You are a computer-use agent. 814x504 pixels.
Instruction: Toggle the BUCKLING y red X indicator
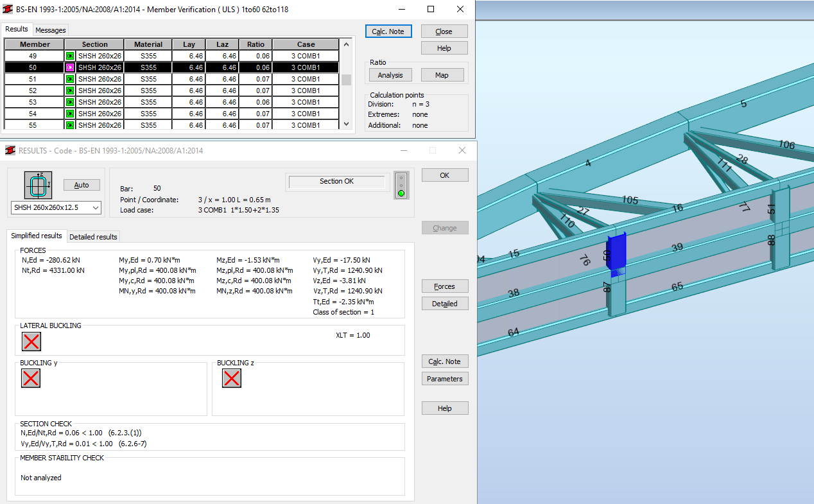tap(31, 378)
